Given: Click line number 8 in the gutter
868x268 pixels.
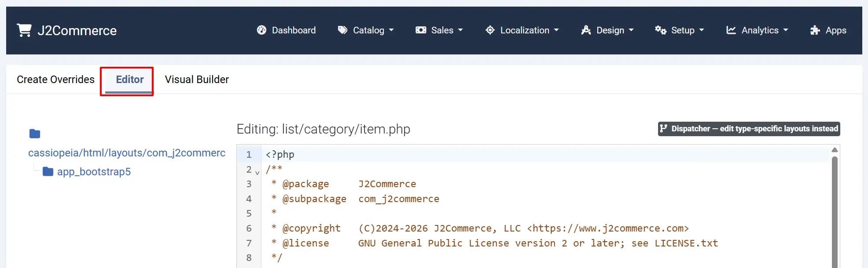Looking at the screenshot, I should coord(249,258).
